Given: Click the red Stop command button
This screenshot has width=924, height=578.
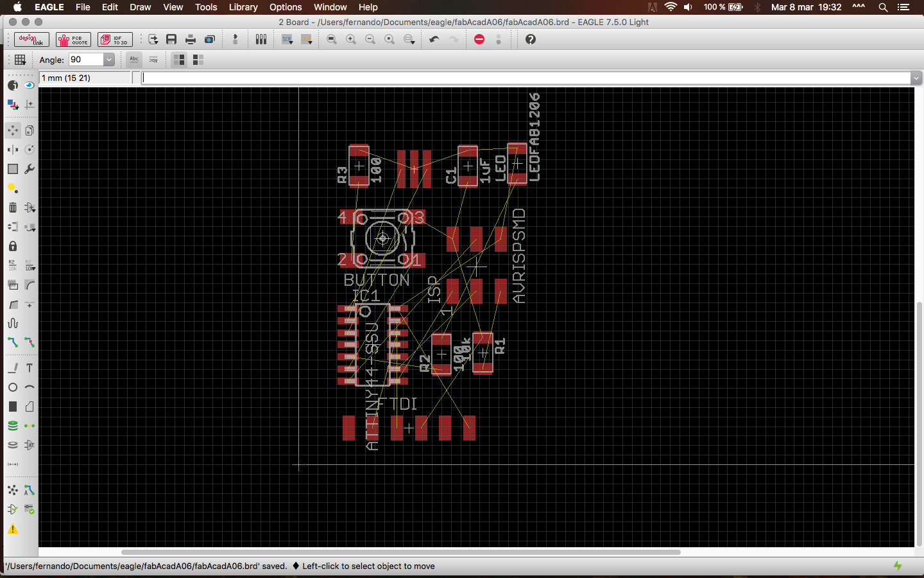Looking at the screenshot, I should (x=479, y=40).
